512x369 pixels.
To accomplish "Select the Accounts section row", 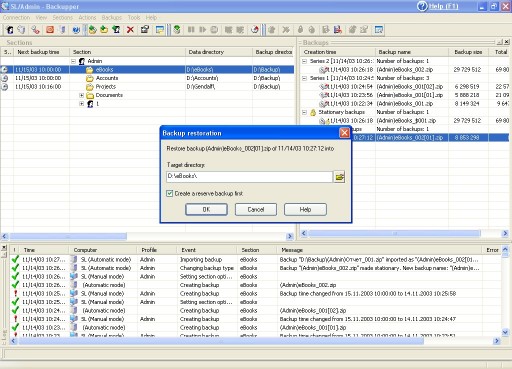I will point(147,78).
